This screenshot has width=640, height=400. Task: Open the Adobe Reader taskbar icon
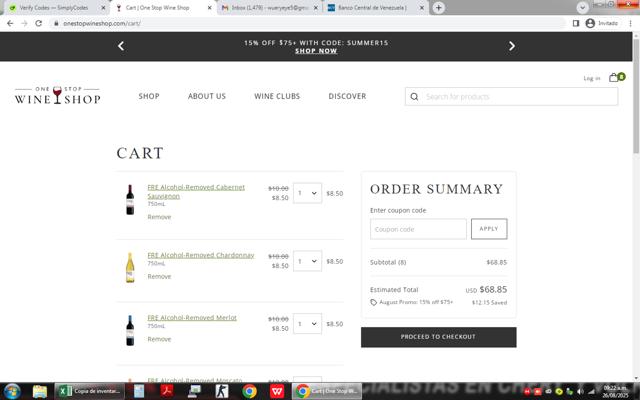[167, 391]
